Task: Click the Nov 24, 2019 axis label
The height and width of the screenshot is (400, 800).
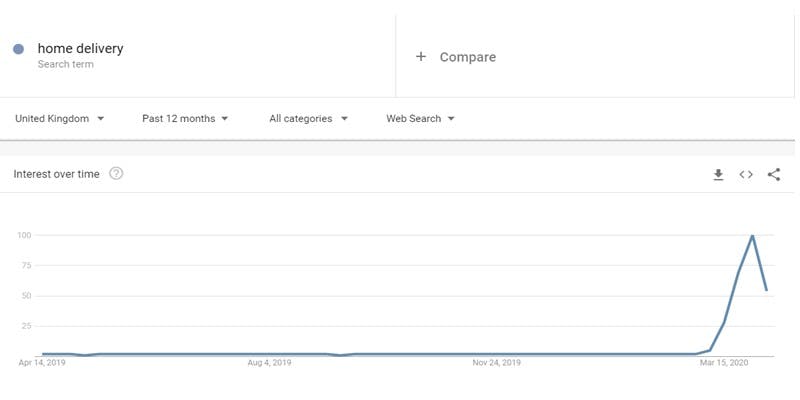Action: tap(496, 363)
